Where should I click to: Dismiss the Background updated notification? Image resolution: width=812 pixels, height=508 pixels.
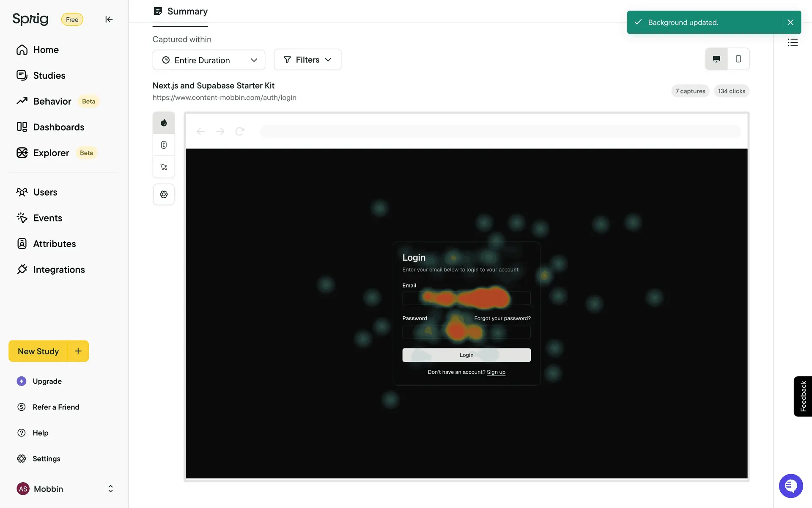coord(790,22)
